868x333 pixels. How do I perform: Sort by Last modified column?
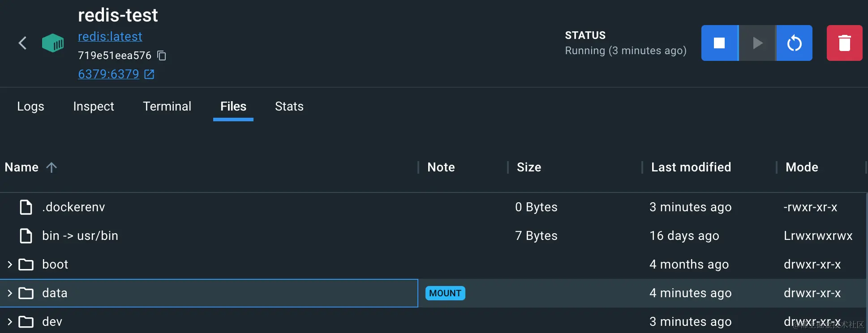(x=691, y=167)
